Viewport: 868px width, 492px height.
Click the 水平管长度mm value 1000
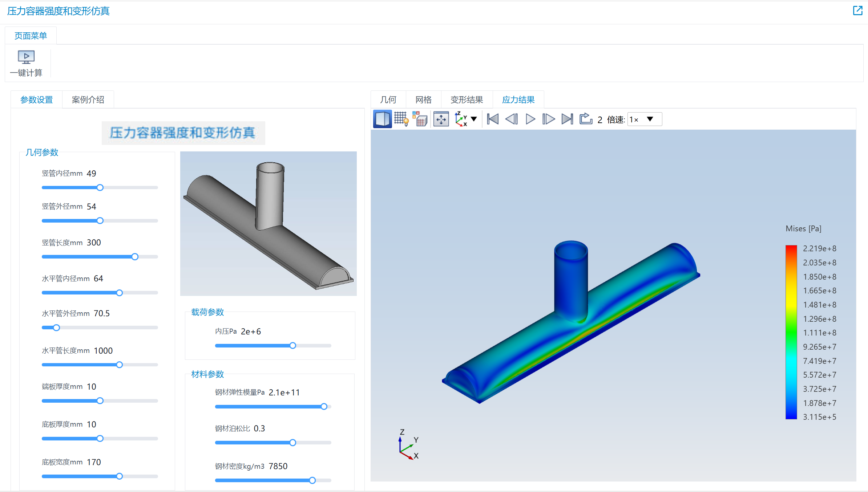[x=103, y=351]
